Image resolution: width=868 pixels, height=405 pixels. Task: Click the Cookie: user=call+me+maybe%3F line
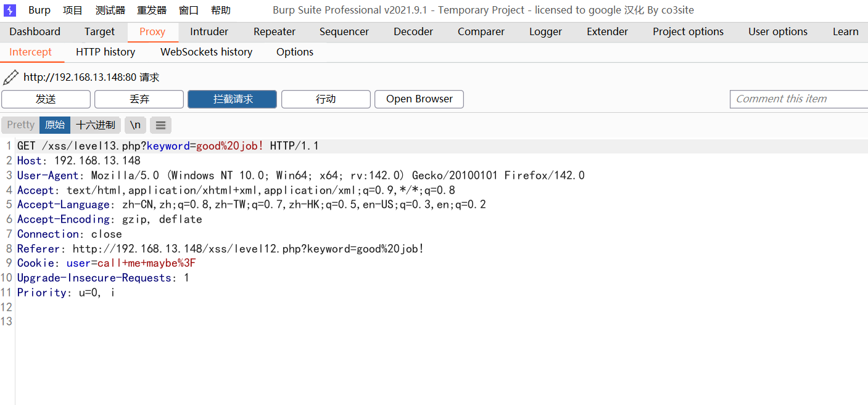point(107,263)
